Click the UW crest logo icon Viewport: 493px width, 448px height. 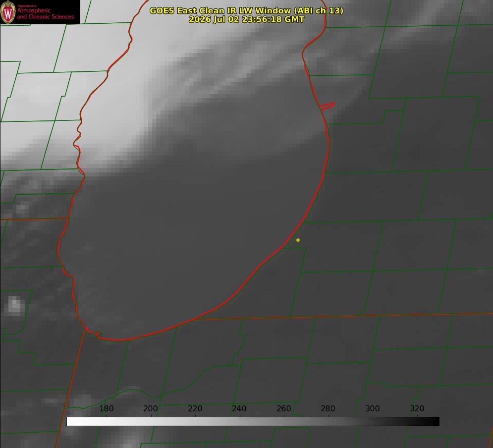click(x=8, y=12)
